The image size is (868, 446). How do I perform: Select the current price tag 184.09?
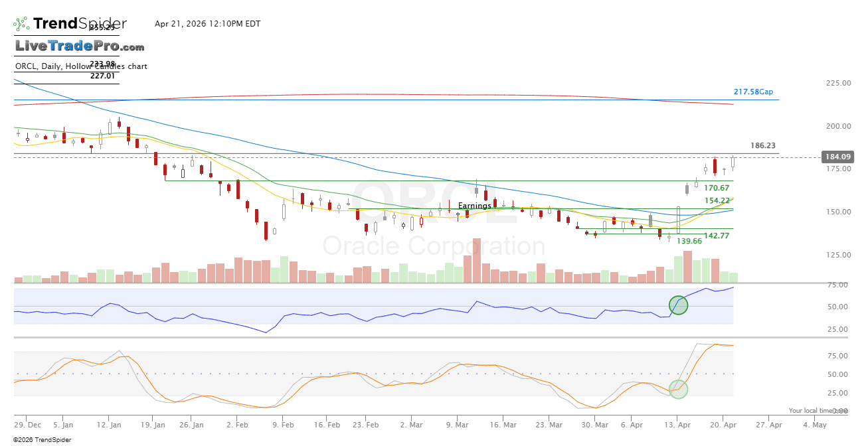coord(837,157)
